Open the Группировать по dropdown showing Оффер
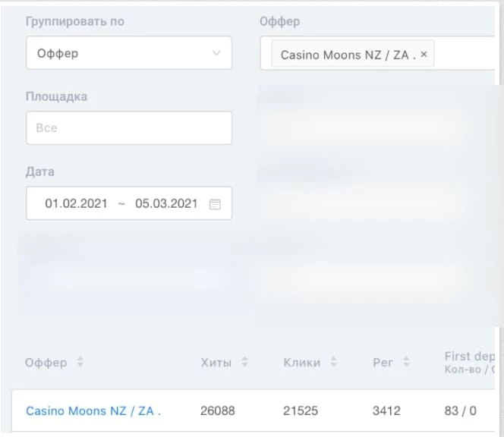The height and width of the screenshot is (437, 504). 129,53
